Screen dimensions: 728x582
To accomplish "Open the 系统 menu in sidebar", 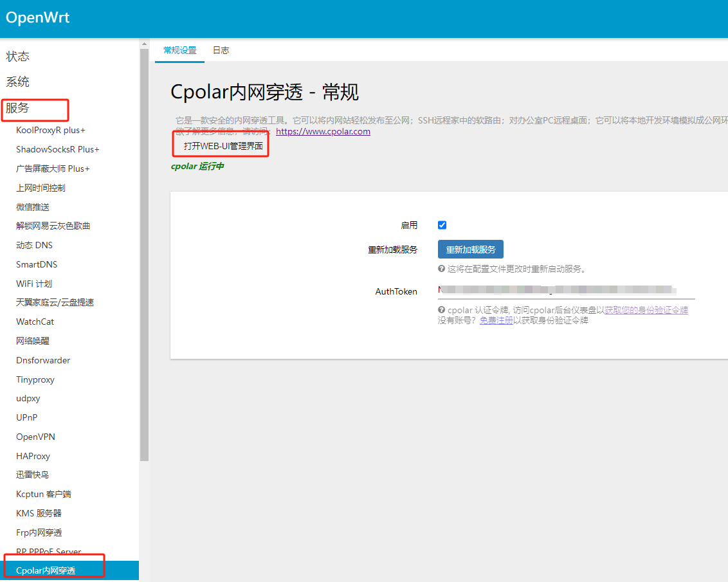I will tap(17, 82).
